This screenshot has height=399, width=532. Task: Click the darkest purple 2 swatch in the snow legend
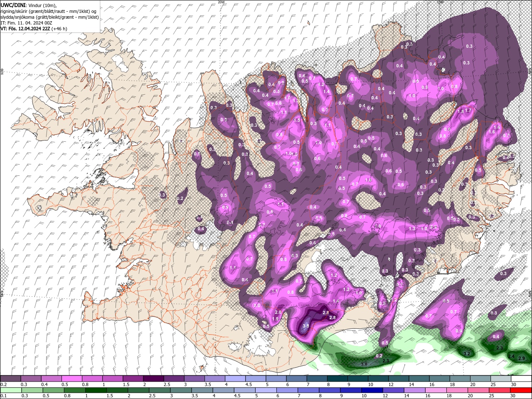point(153,379)
